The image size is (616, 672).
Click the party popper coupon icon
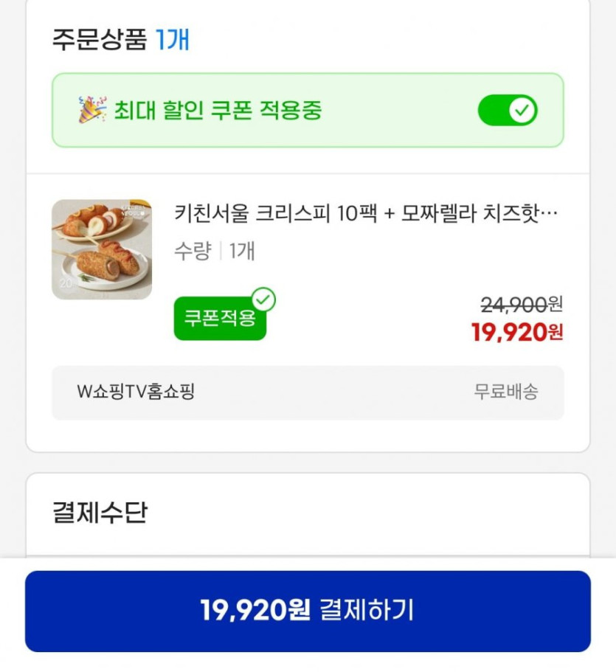[x=92, y=110]
